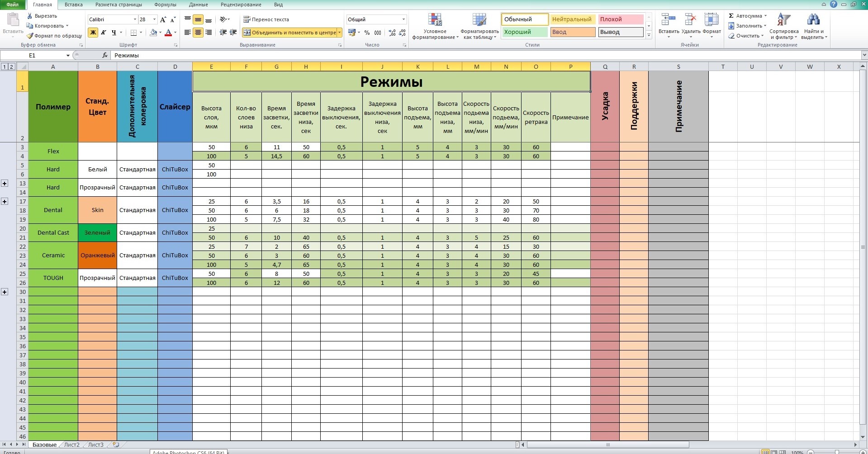The width and height of the screenshot is (868, 454).
Task: Apply the Хороший cell style
Action: 525,32
